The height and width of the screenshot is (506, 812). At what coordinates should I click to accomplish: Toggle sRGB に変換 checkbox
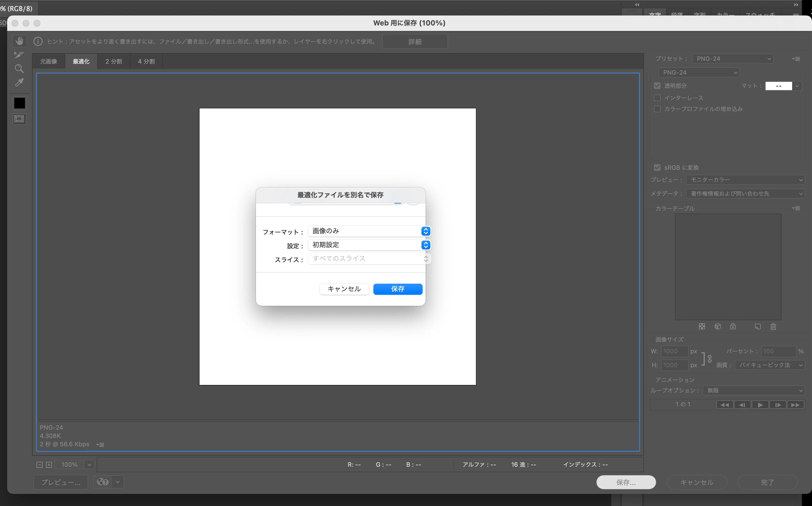click(657, 167)
